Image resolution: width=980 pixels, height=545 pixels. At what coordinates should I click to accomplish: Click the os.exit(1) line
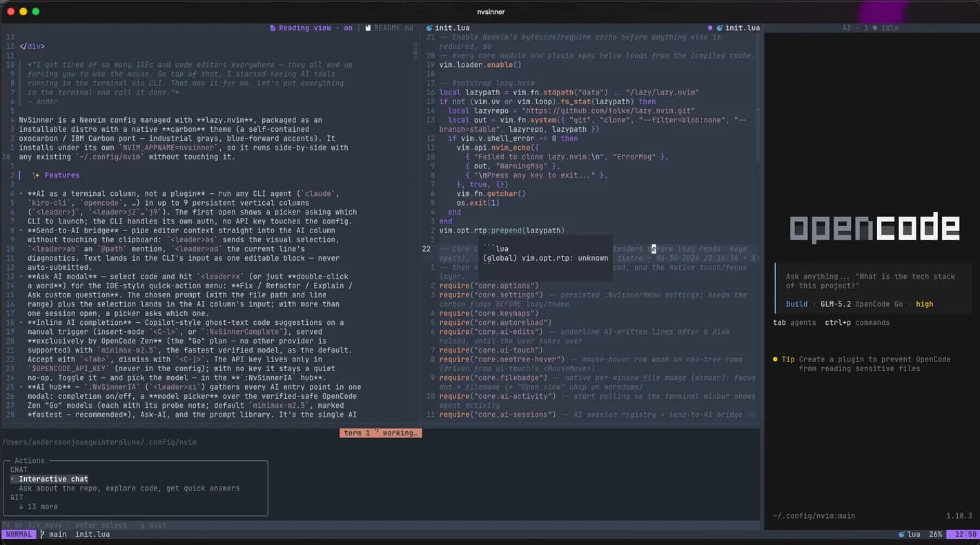click(480, 203)
